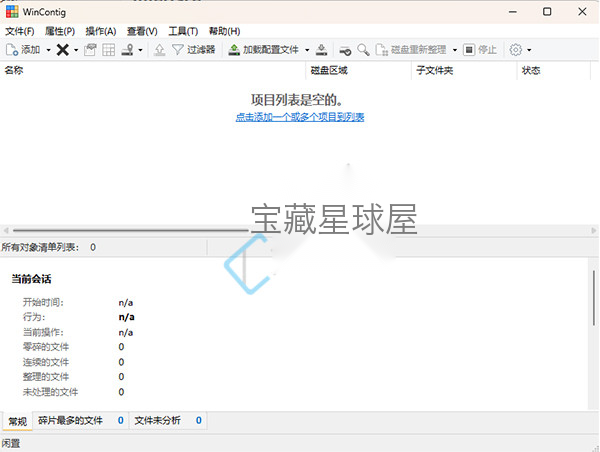The image size is (600, 452).
Task: Open the 文件(F) menu
Action: [x=20, y=31]
